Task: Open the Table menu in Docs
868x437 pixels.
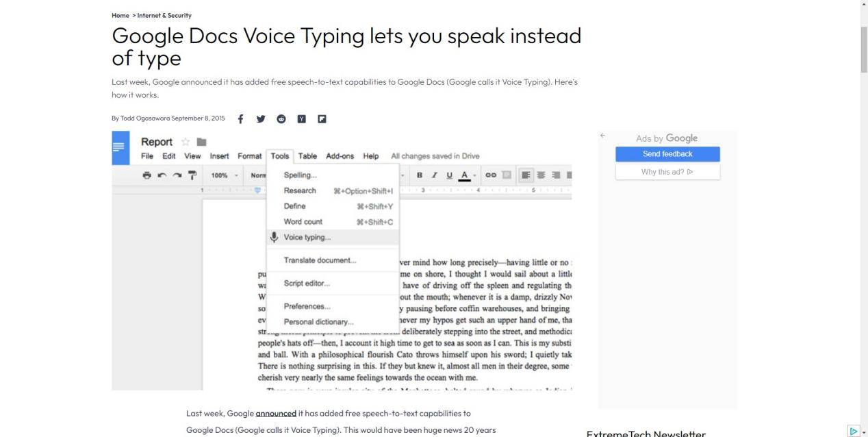Action: 307,156
